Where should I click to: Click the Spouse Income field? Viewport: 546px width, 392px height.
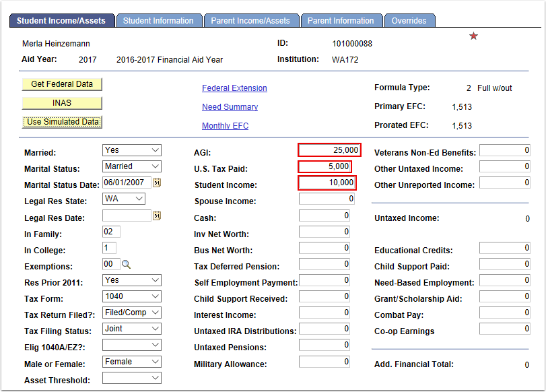point(327,199)
